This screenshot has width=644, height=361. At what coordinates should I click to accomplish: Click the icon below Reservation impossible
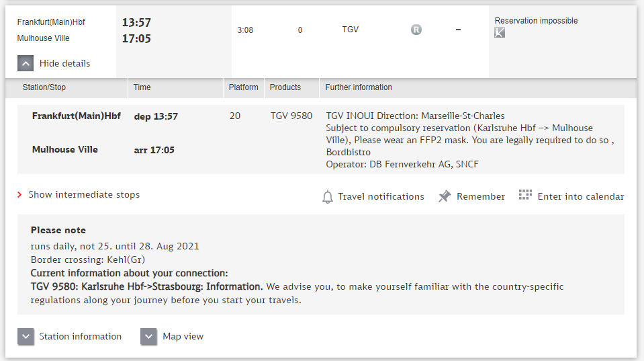pyautogui.click(x=500, y=32)
